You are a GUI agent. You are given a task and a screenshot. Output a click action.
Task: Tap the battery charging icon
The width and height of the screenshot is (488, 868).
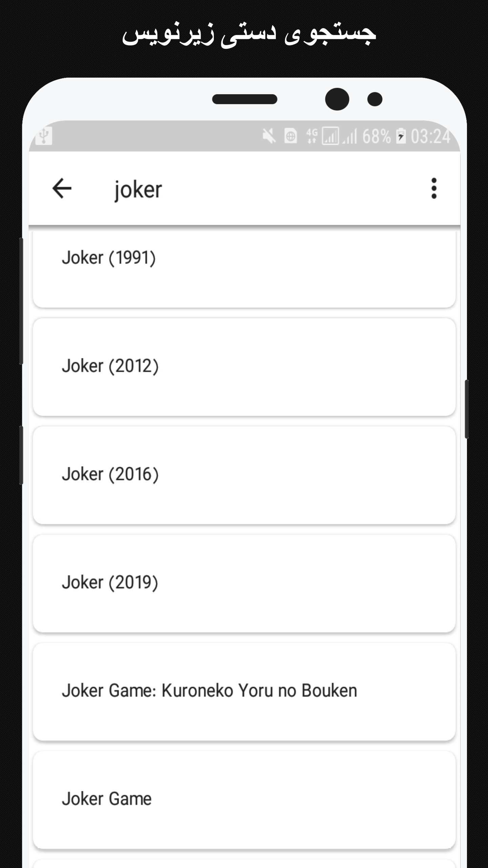401,136
